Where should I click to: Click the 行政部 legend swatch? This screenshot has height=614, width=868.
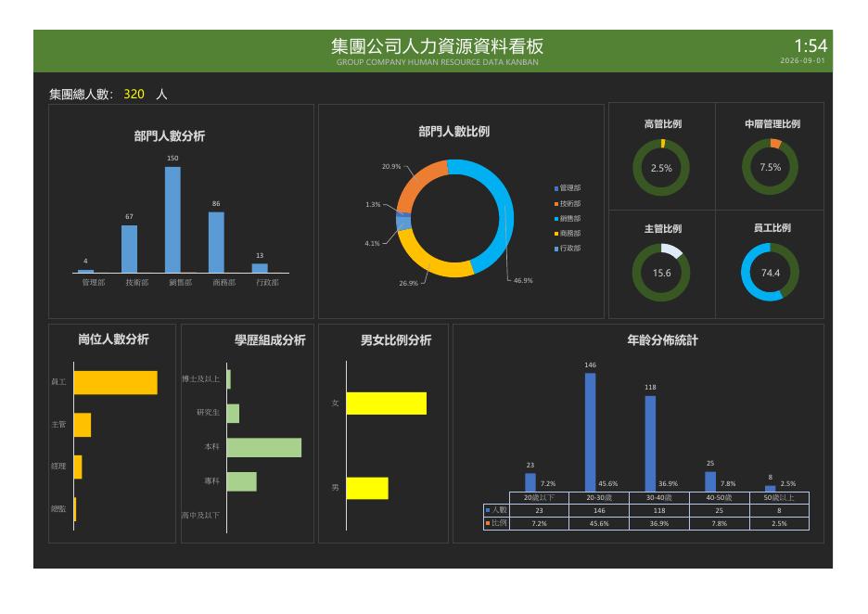point(556,249)
